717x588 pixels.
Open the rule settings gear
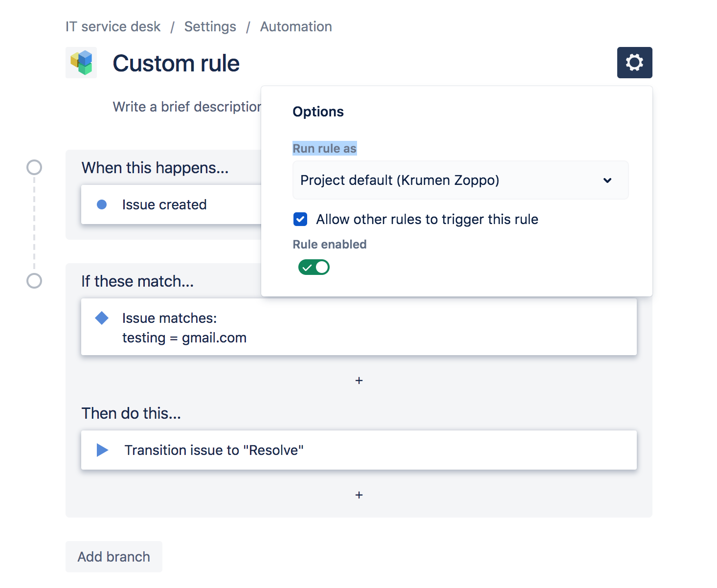click(x=634, y=63)
